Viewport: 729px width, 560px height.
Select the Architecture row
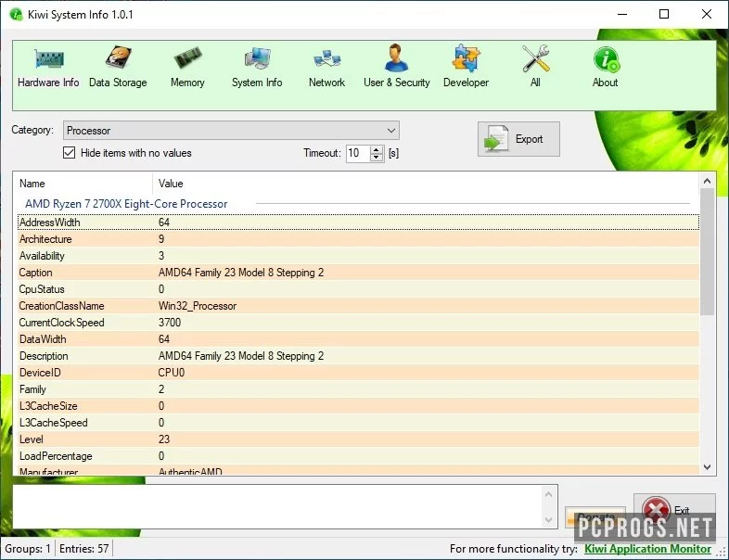click(x=358, y=239)
